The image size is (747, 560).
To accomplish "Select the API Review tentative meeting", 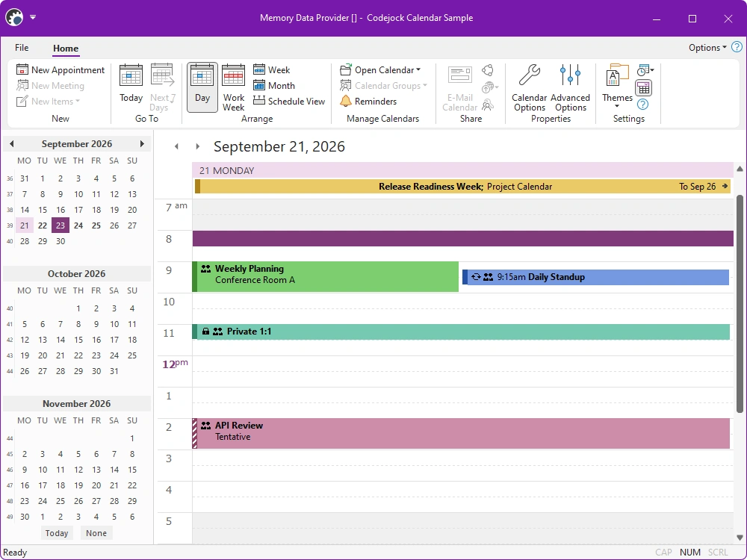I will coord(461,433).
